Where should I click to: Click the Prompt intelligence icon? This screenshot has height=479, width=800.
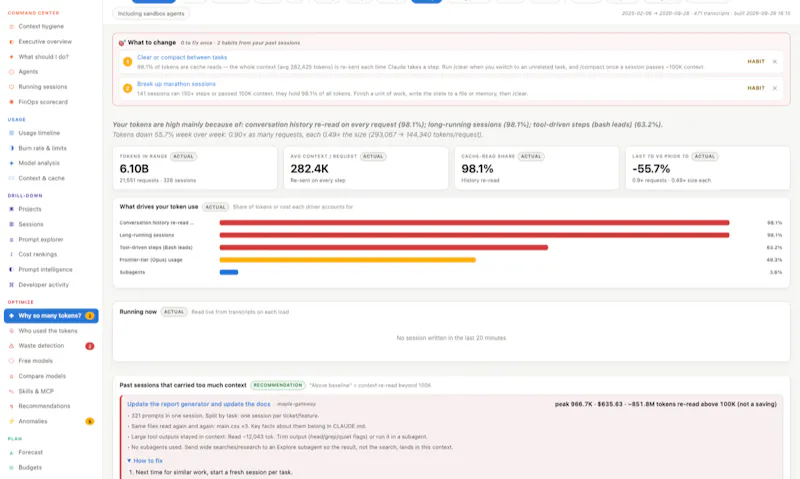(x=11, y=269)
